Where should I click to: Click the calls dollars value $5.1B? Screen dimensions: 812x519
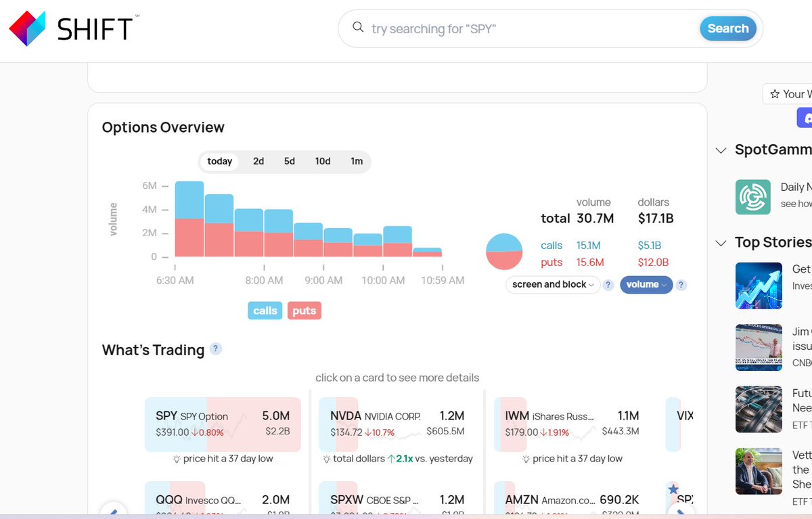tap(650, 246)
